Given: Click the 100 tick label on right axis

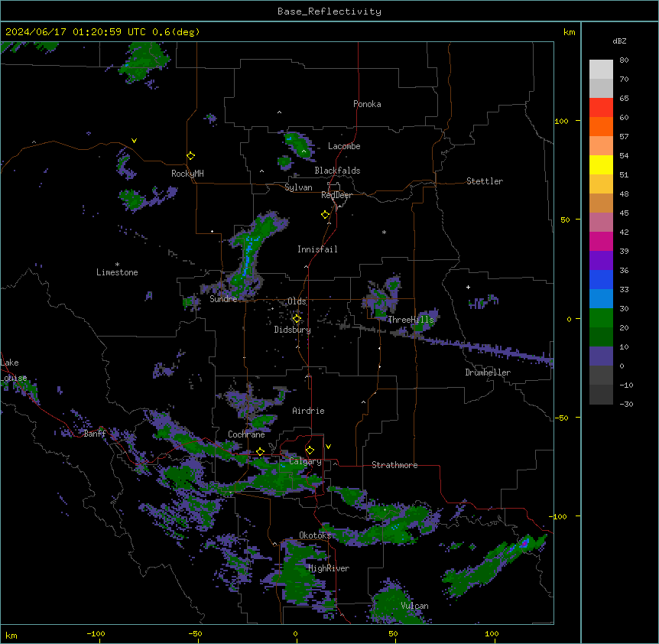Looking at the screenshot, I should click(561, 121).
